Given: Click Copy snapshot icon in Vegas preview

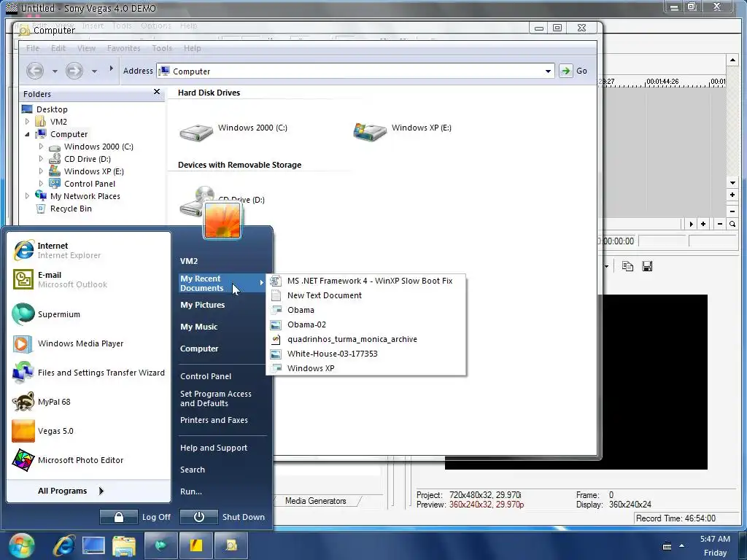Looking at the screenshot, I should click(627, 266).
